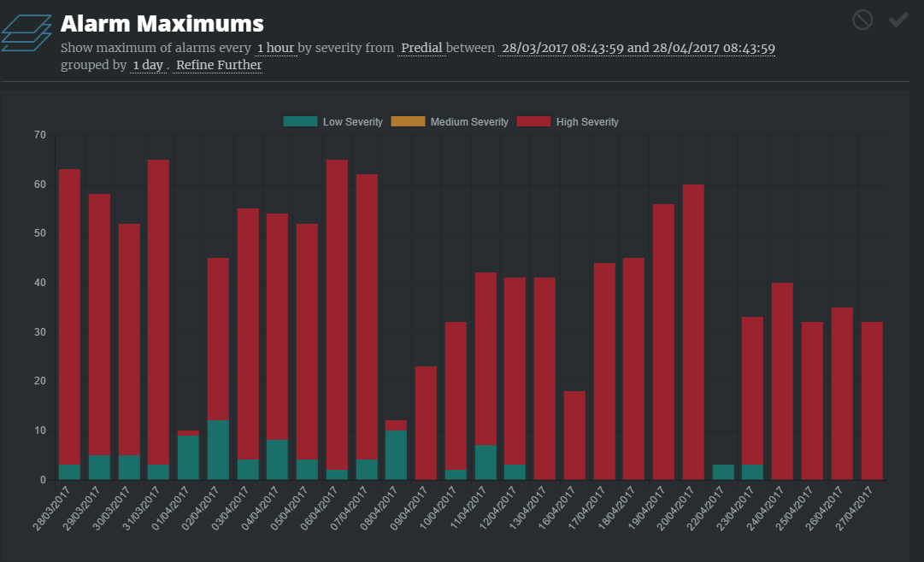This screenshot has height=562, width=924.
Task: Click the red bar for 16/04/2017
Action: click(574, 435)
